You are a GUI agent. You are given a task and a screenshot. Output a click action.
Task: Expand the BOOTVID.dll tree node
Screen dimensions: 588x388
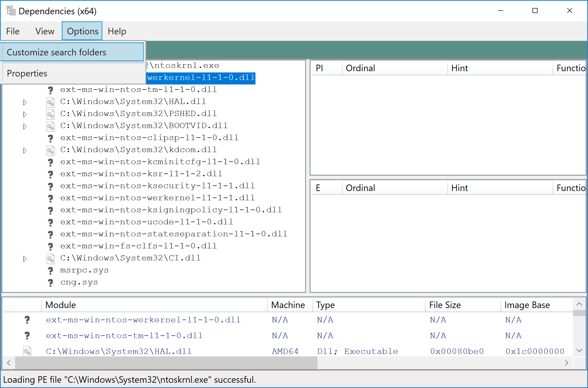click(25, 126)
